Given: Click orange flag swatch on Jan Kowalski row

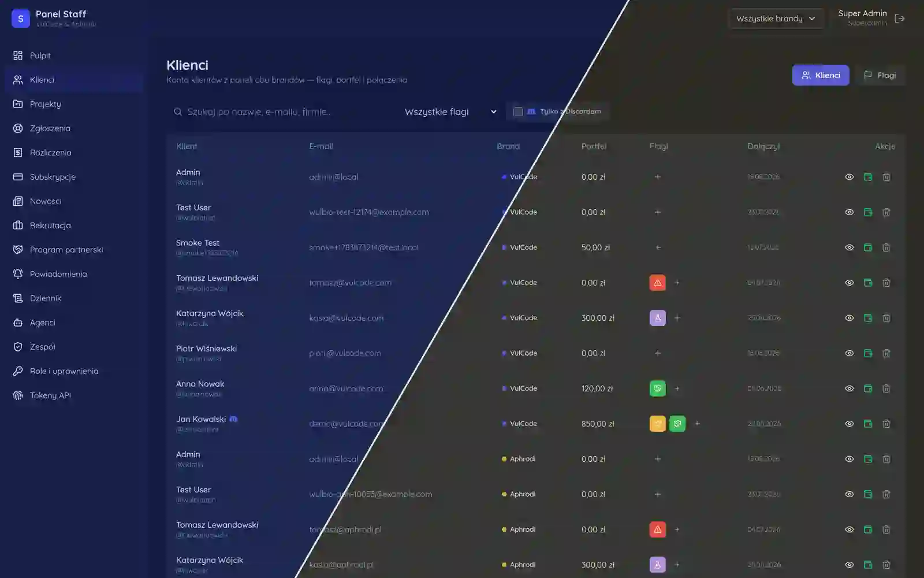Looking at the screenshot, I should tap(657, 424).
